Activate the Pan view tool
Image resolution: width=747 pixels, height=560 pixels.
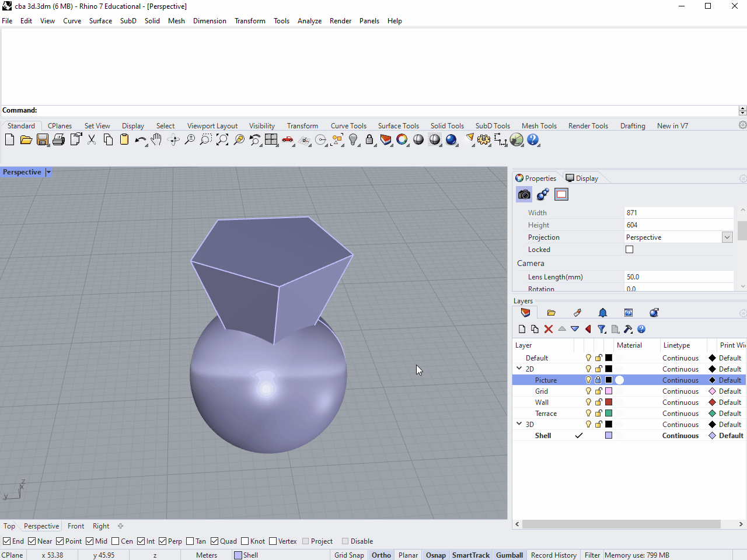(156, 140)
